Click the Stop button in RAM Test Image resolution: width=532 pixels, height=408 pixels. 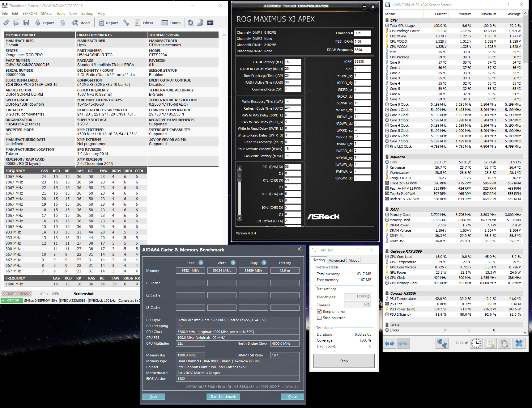(344, 361)
